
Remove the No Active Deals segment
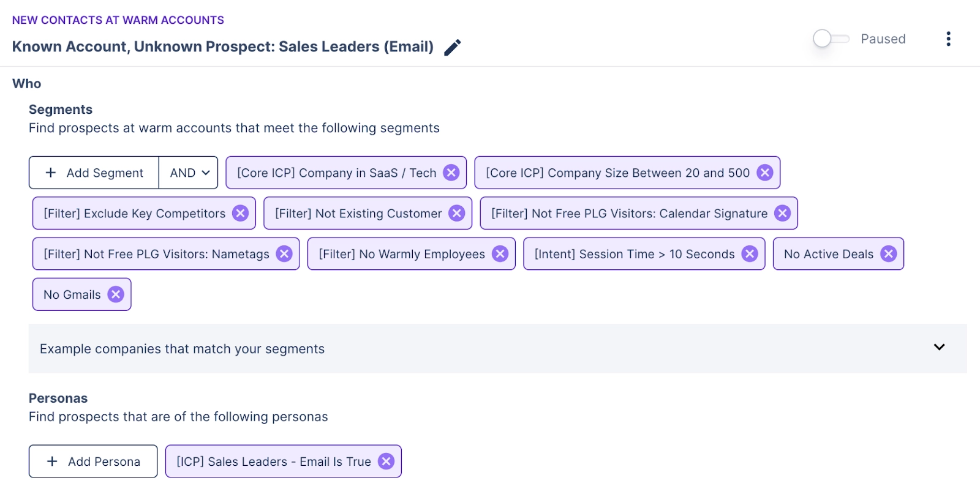(888, 253)
